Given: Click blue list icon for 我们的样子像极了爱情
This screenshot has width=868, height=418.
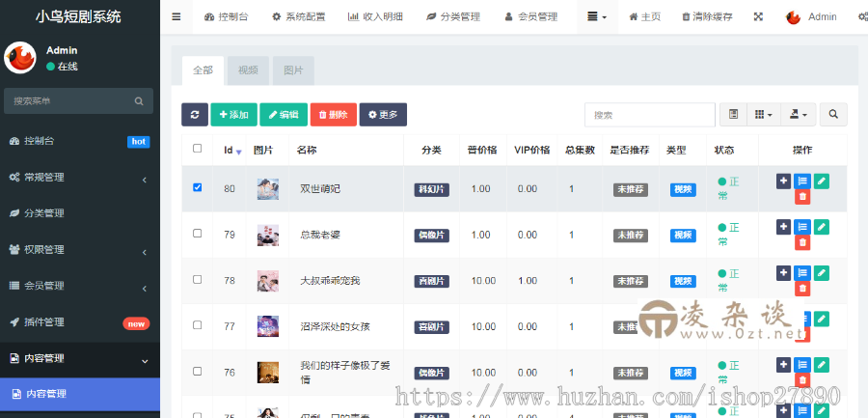Looking at the screenshot, I should tap(802, 365).
